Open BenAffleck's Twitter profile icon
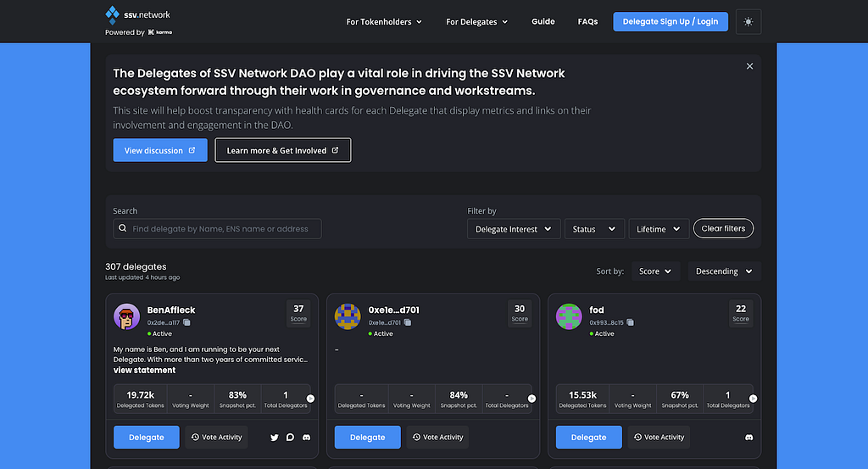 [274, 438]
